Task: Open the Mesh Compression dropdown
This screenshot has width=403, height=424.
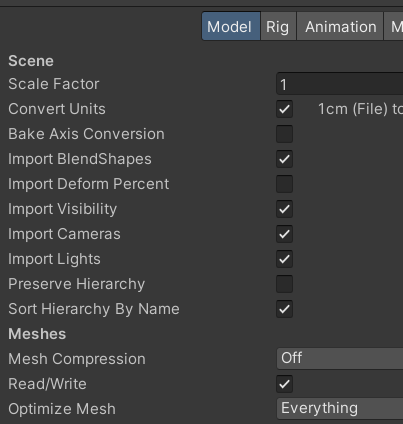Action: 339,358
